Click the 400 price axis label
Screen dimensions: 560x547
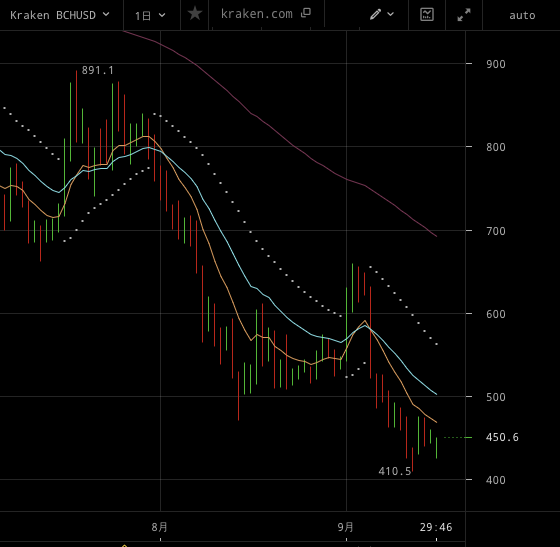pyautogui.click(x=496, y=480)
